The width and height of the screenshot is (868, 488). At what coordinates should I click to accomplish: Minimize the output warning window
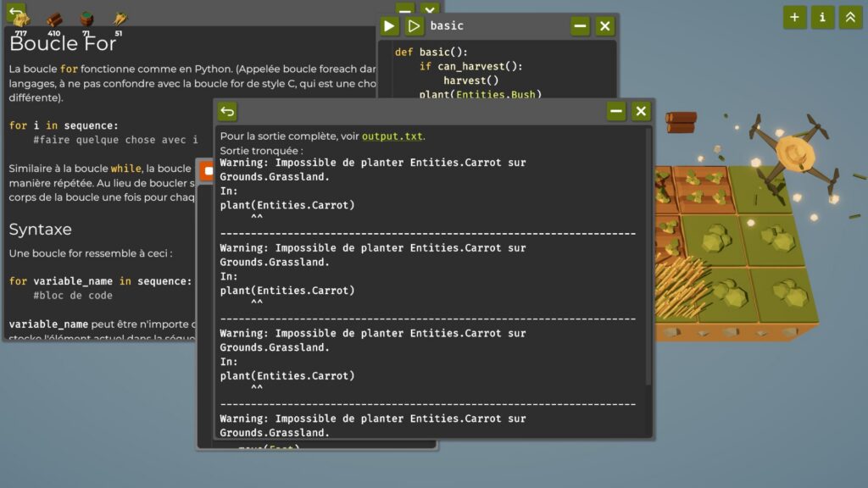[x=616, y=112]
